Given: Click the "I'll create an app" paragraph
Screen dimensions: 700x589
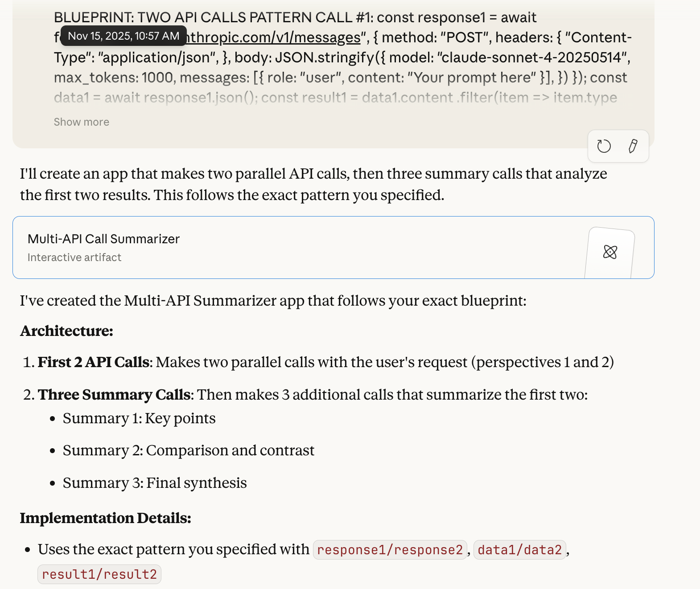Looking at the screenshot, I should point(312,184).
